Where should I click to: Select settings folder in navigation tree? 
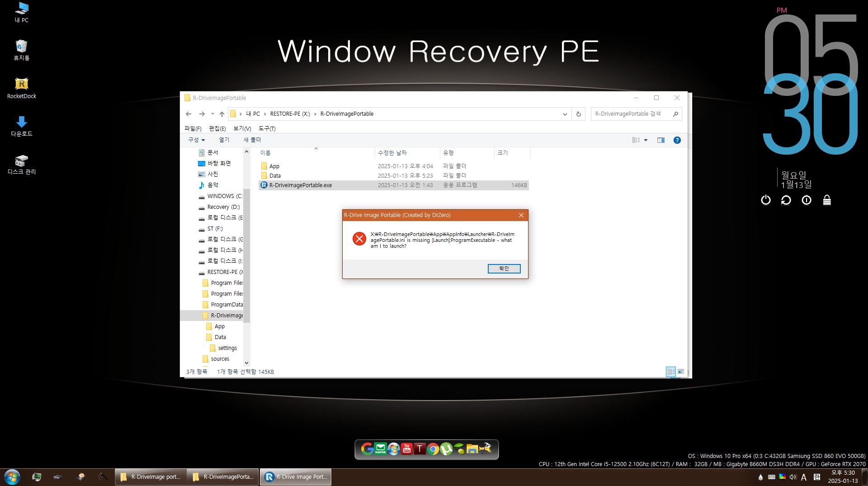223,348
